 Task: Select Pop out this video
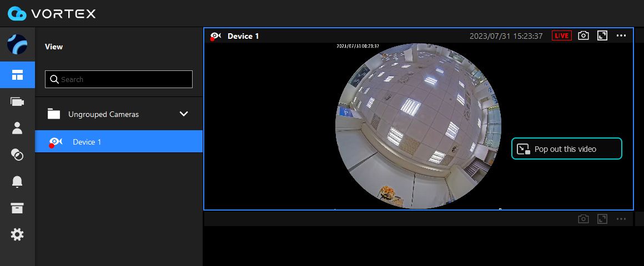click(566, 149)
